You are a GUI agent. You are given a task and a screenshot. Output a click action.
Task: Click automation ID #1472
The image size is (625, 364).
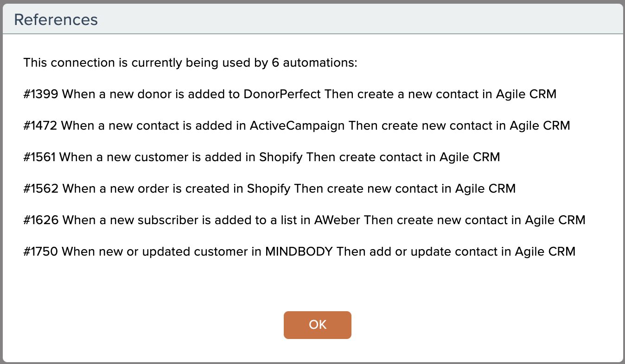click(x=40, y=126)
